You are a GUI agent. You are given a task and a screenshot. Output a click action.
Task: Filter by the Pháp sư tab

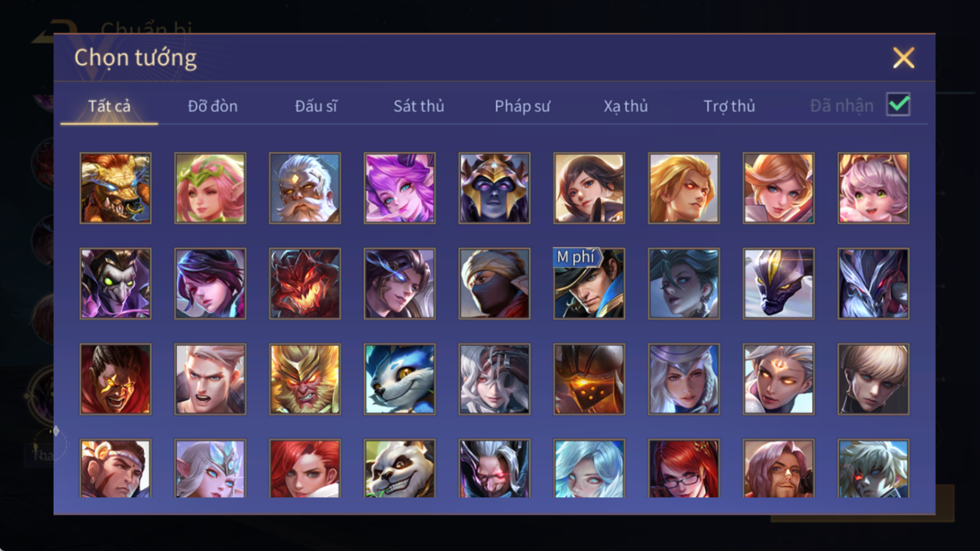(522, 106)
